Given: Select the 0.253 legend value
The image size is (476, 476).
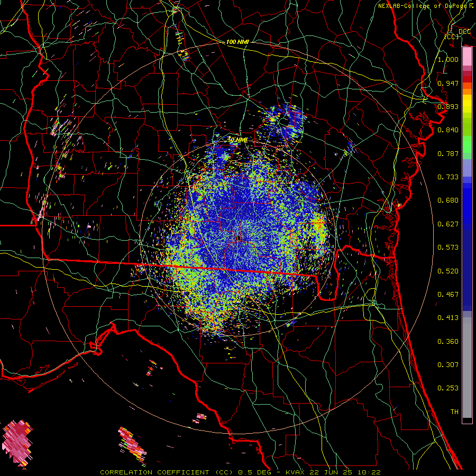Looking at the screenshot, I should [x=448, y=388].
